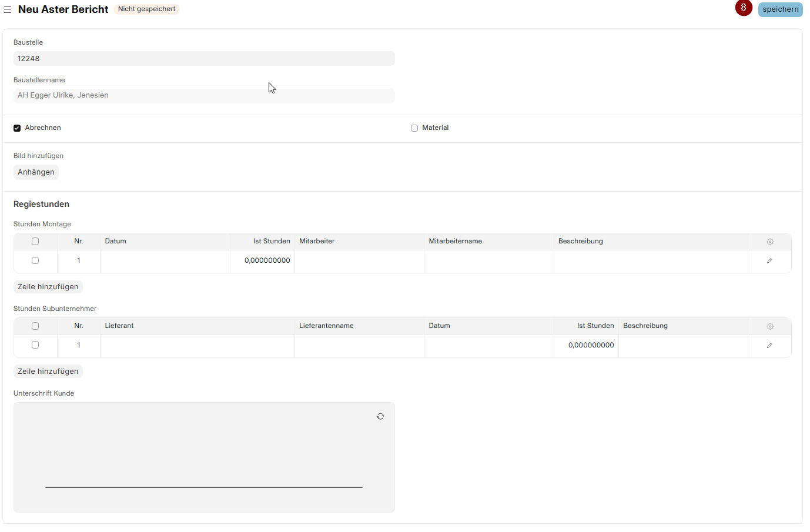Image resolution: width=810 pixels, height=532 pixels.
Task: Add row under Stunden Montage table
Action: click(x=48, y=287)
